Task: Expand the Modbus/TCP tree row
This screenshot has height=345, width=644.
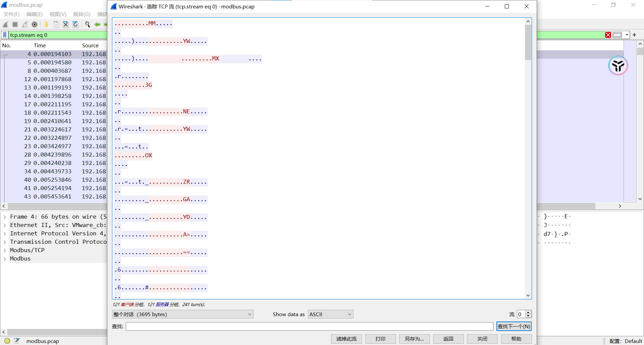Action: (5, 250)
